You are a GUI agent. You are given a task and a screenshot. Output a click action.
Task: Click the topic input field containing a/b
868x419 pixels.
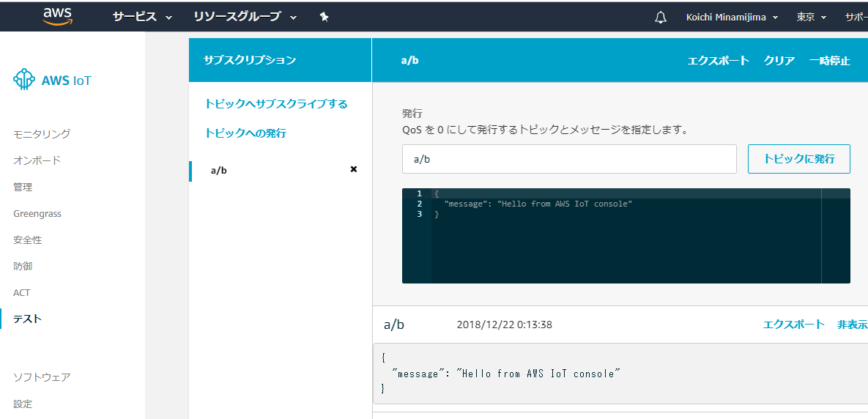tap(569, 159)
